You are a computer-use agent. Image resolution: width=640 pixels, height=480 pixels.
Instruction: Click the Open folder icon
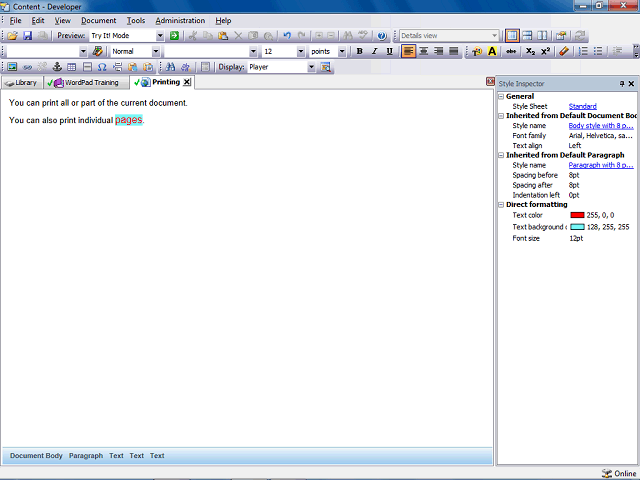click(x=12, y=36)
